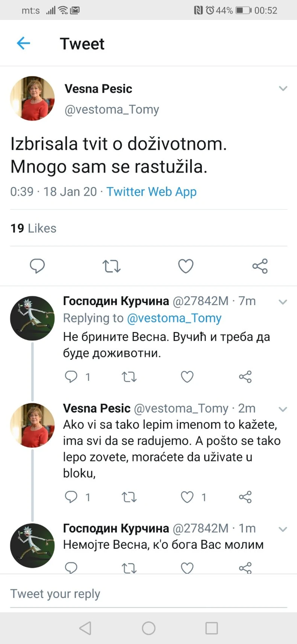The image size is (297, 644).
Task: Open the reply icon on Vesna Pesic's tweet
Action: [x=37, y=266]
